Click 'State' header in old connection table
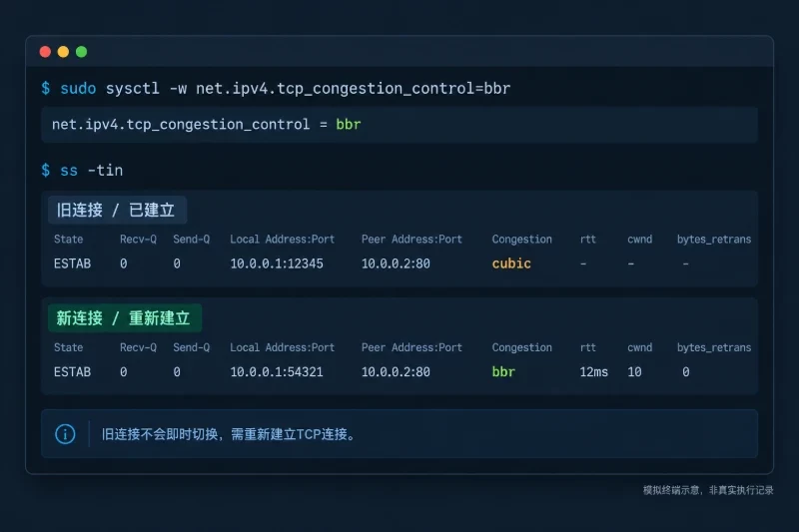799x532 pixels. (68, 240)
